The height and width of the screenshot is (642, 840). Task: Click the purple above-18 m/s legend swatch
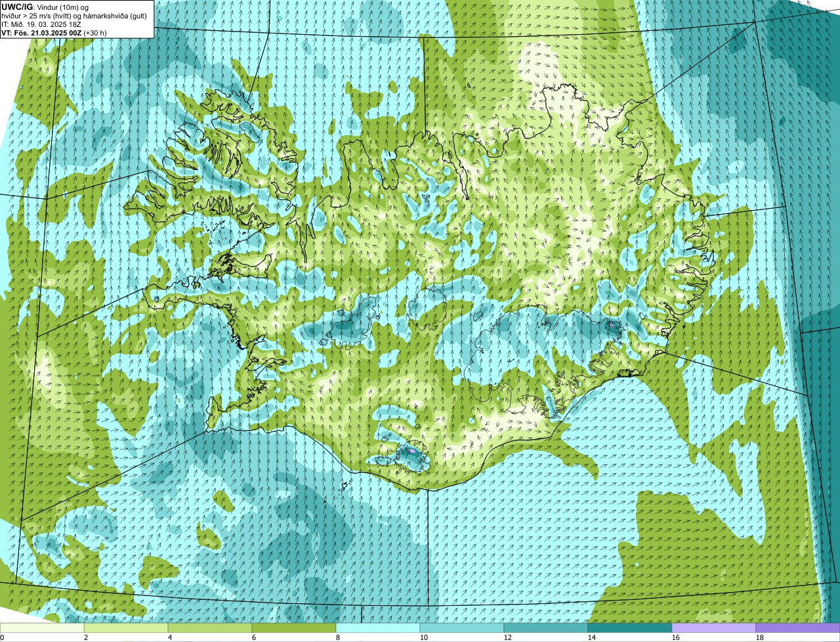point(798,628)
